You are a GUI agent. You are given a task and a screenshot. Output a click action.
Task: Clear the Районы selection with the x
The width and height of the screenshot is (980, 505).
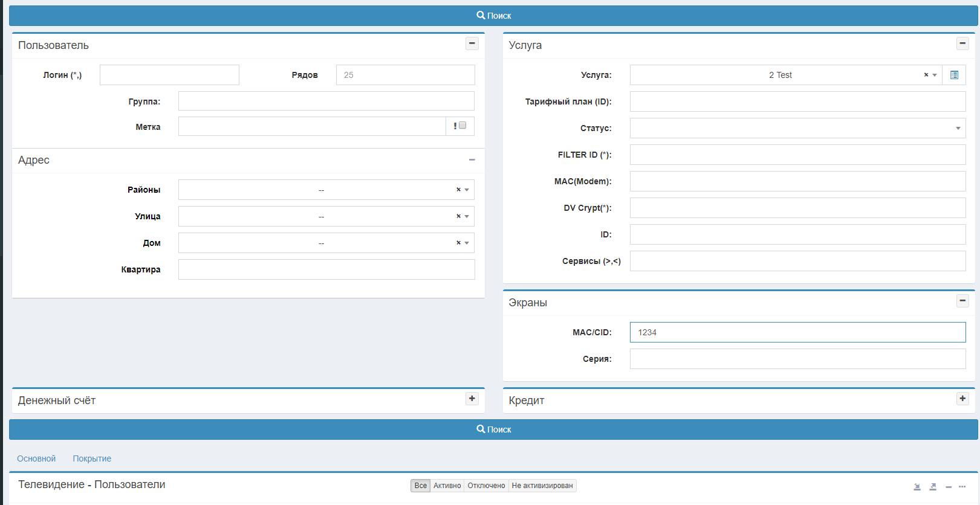pos(458,190)
